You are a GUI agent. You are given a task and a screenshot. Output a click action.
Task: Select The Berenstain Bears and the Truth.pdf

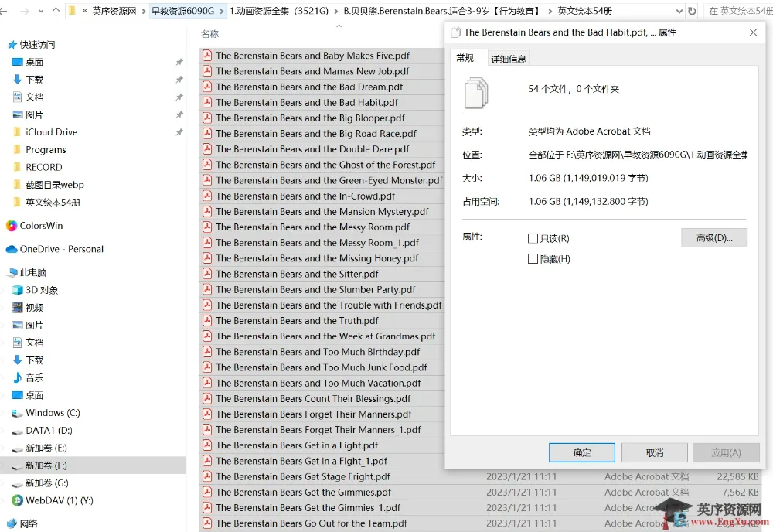[297, 321]
